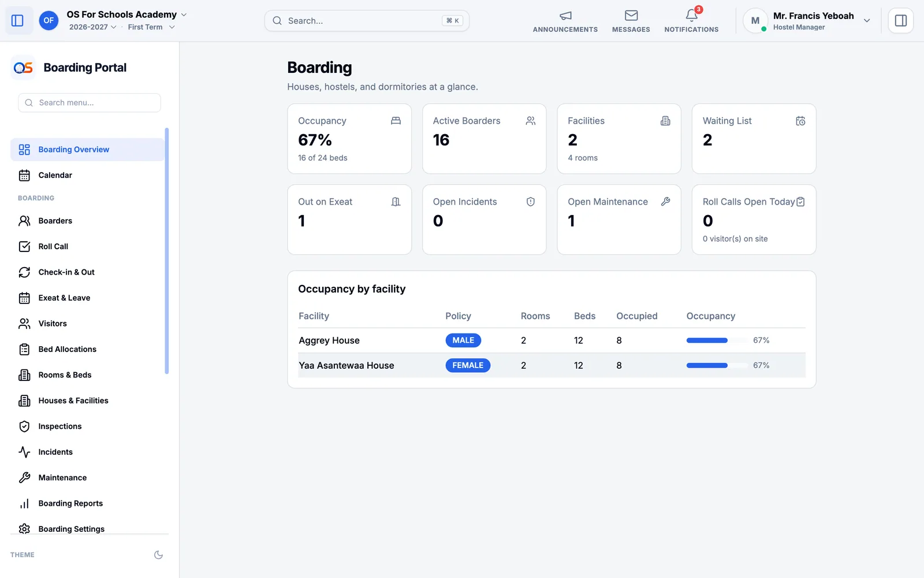Collapse the left sidebar panel icon

pyautogui.click(x=17, y=21)
